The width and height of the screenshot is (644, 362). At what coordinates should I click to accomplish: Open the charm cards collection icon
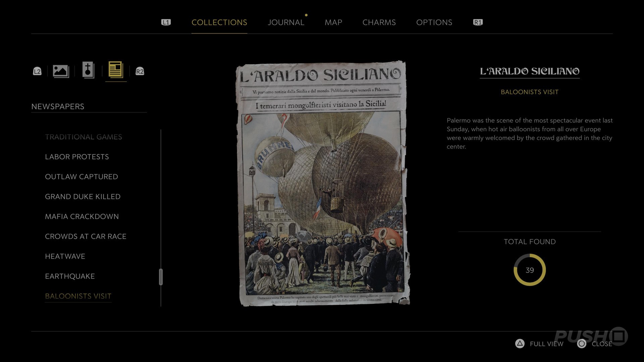click(x=88, y=70)
